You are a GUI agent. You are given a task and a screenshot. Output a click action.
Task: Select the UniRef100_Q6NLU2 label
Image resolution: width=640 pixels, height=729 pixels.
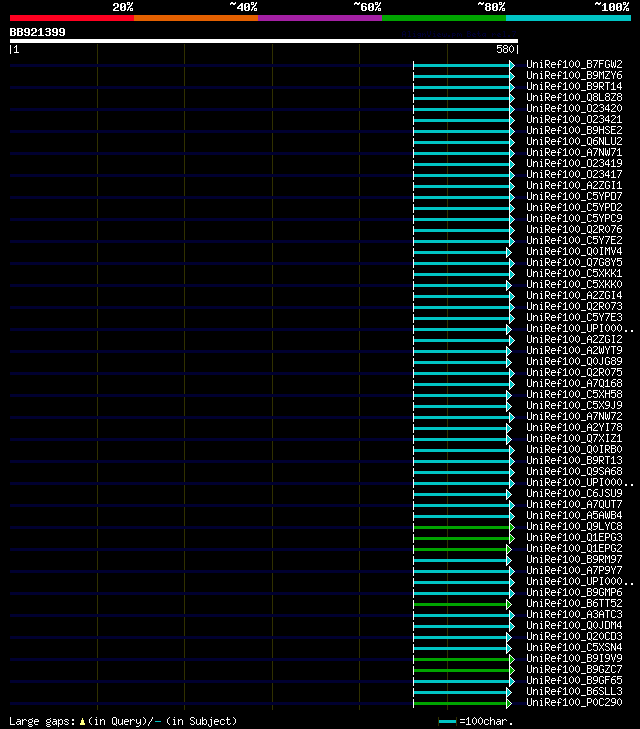pyautogui.click(x=574, y=141)
